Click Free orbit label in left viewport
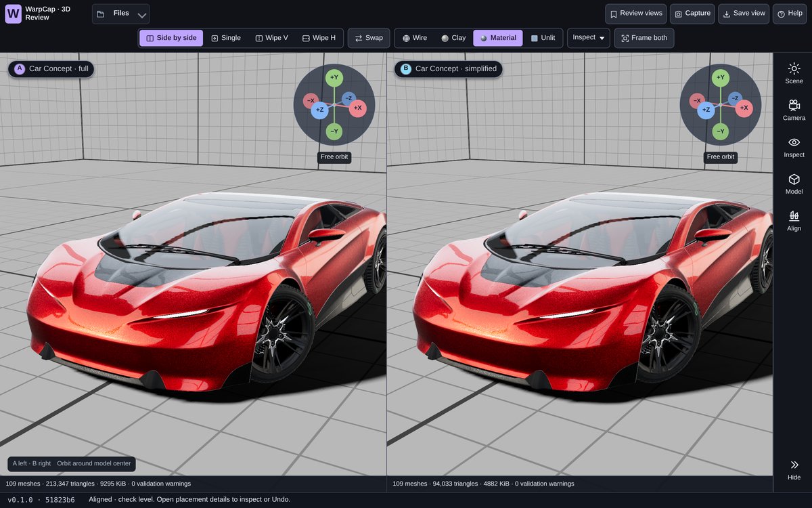The width and height of the screenshot is (812, 508). [334, 157]
